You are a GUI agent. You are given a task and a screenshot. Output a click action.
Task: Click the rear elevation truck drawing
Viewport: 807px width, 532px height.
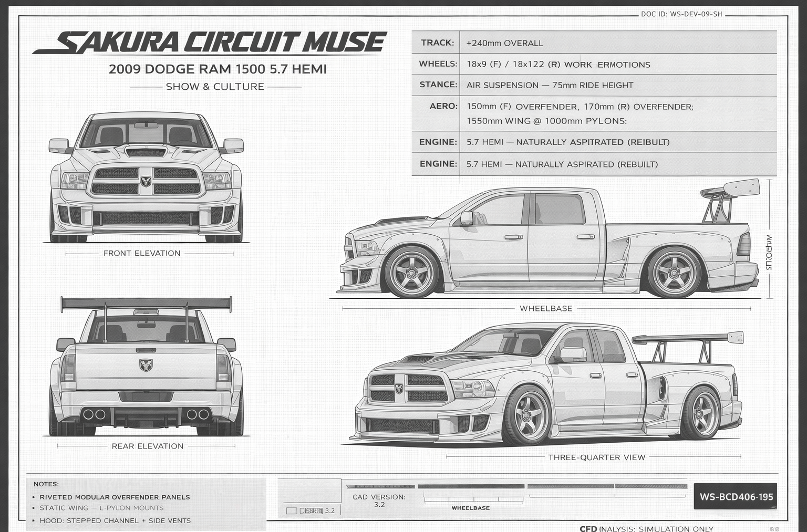pyautogui.click(x=146, y=367)
